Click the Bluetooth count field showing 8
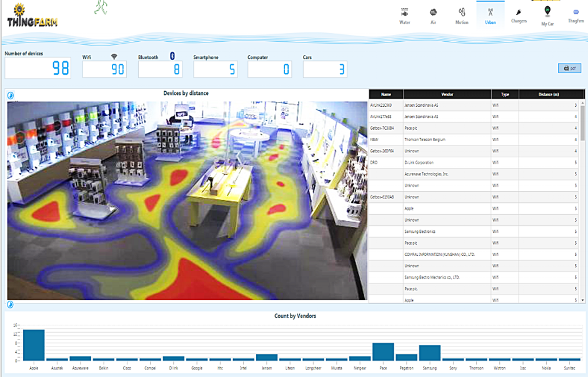The height and width of the screenshot is (377, 588). point(160,69)
